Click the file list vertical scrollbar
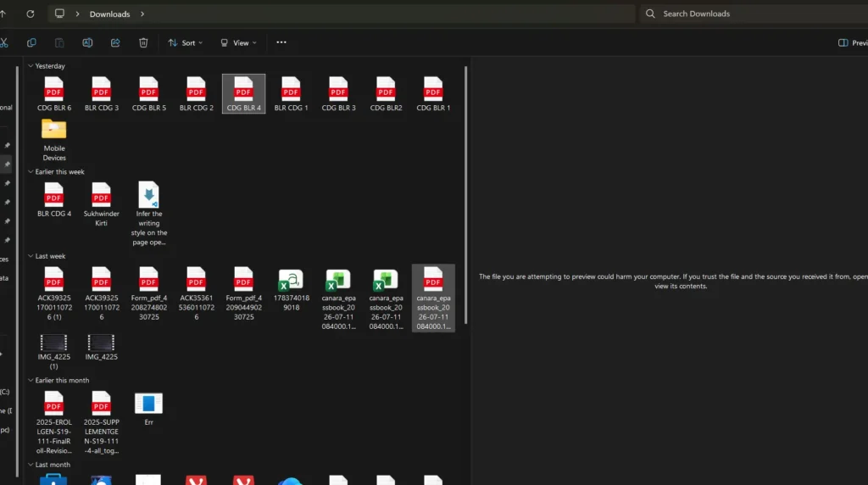This screenshot has width=868, height=485. tap(466, 195)
